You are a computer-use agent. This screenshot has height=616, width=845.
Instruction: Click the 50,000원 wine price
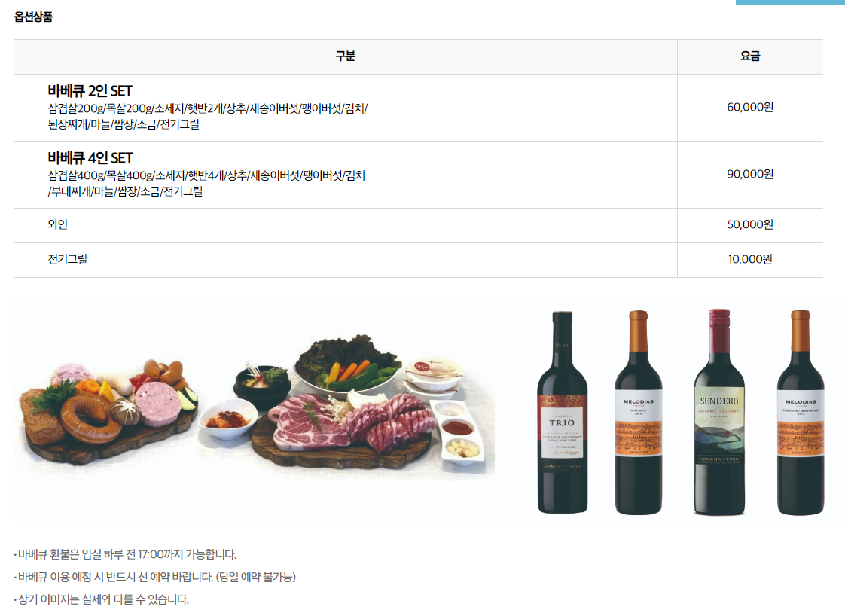click(x=749, y=224)
